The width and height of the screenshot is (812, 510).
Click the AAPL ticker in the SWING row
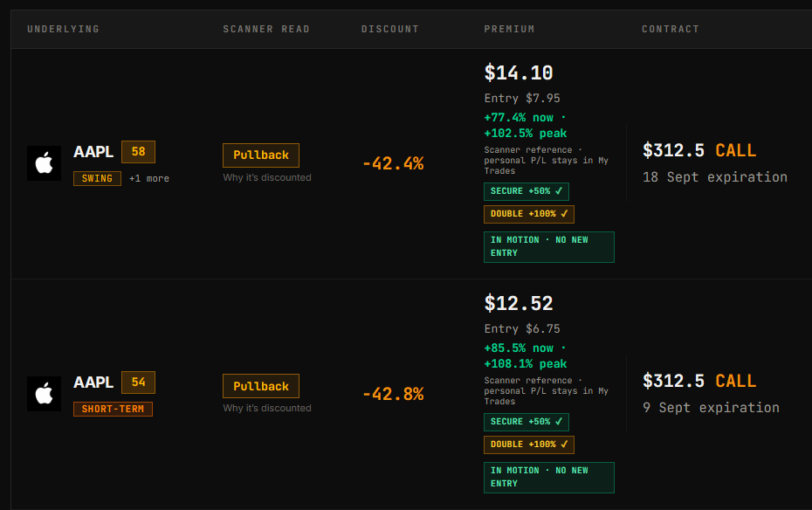click(93, 152)
